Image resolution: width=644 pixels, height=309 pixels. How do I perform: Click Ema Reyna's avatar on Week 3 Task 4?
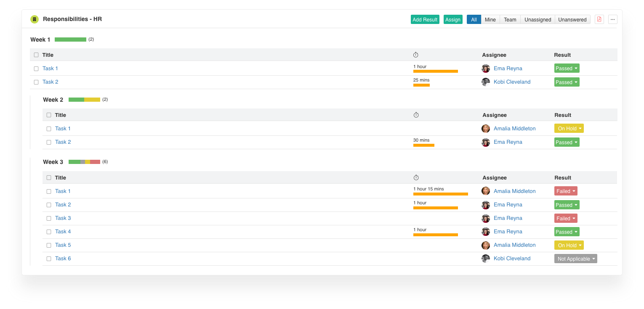pyautogui.click(x=486, y=232)
